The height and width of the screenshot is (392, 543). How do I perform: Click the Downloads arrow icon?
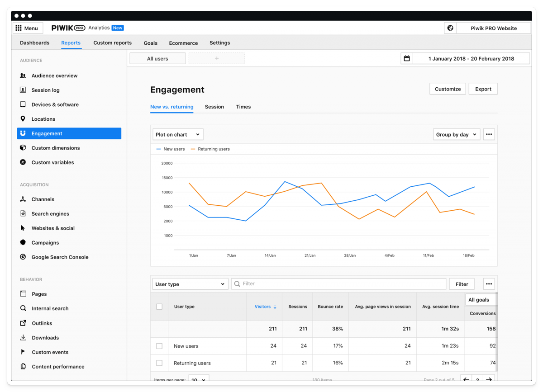23,338
